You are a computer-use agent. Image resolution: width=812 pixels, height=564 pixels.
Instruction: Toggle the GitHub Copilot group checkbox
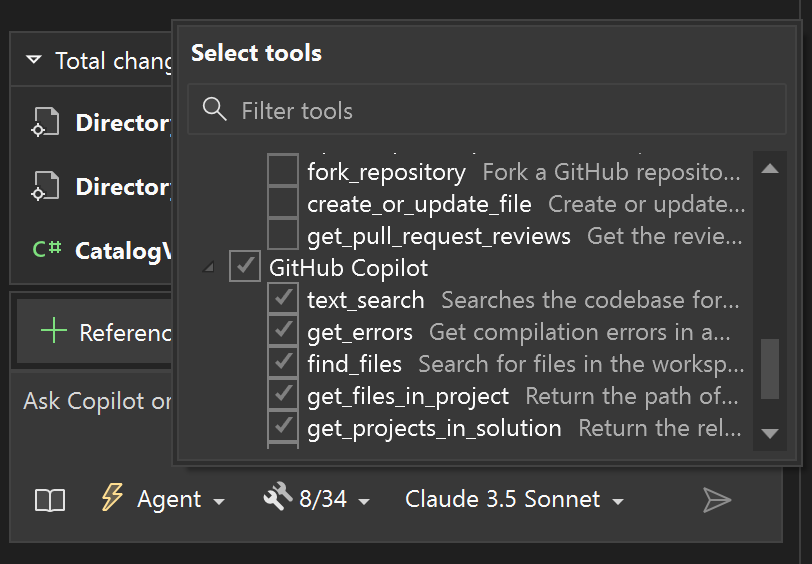click(245, 268)
